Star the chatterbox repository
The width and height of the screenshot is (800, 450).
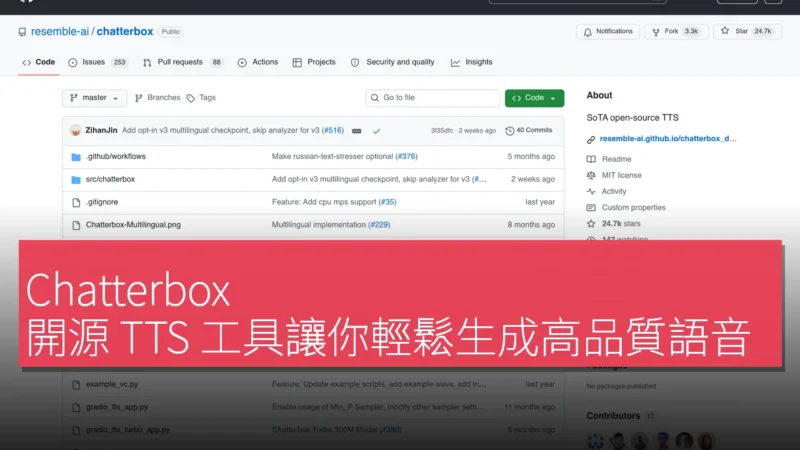coord(747,32)
